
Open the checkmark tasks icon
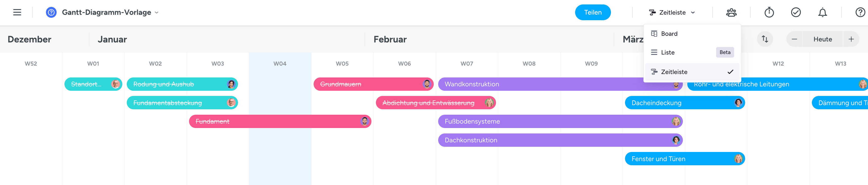tap(796, 12)
